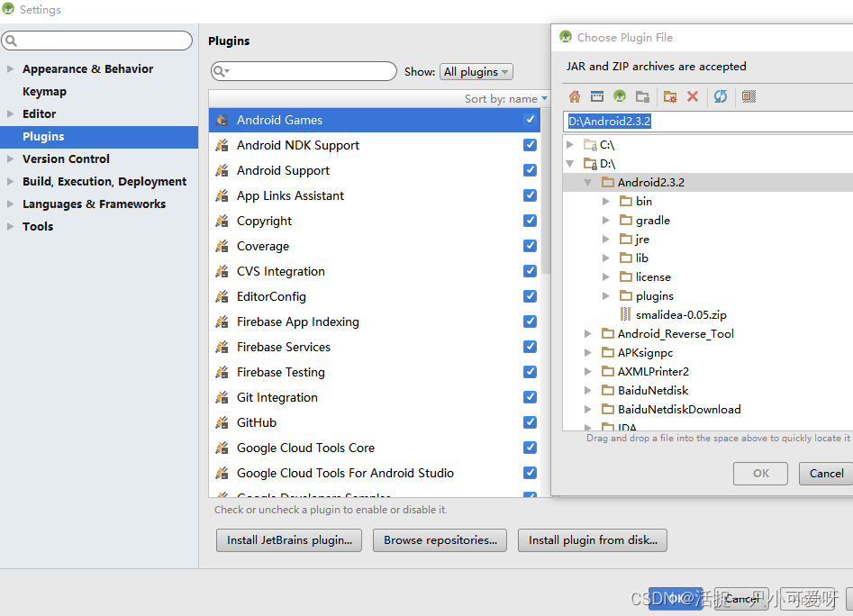Uncheck the Firebase Testing plugin
The height and width of the screenshot is (616, 853).
pyautogui.click(x=530, y=372)
